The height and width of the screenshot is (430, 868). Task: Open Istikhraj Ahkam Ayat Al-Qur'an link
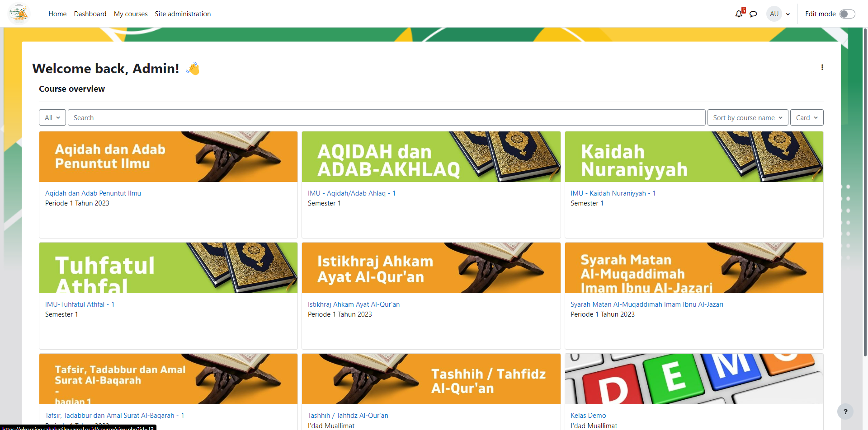click(x=354, y=304)
